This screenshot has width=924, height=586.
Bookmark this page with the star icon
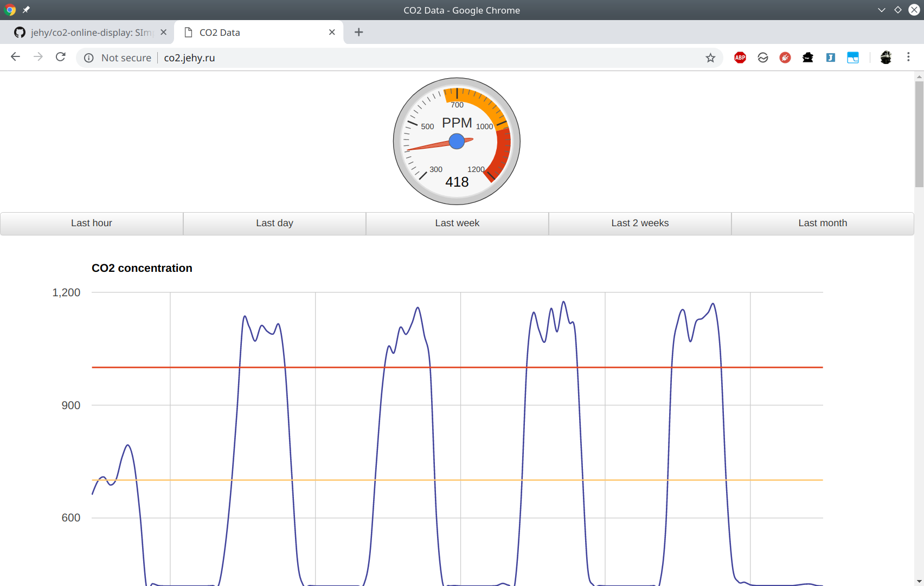(710, 58)
